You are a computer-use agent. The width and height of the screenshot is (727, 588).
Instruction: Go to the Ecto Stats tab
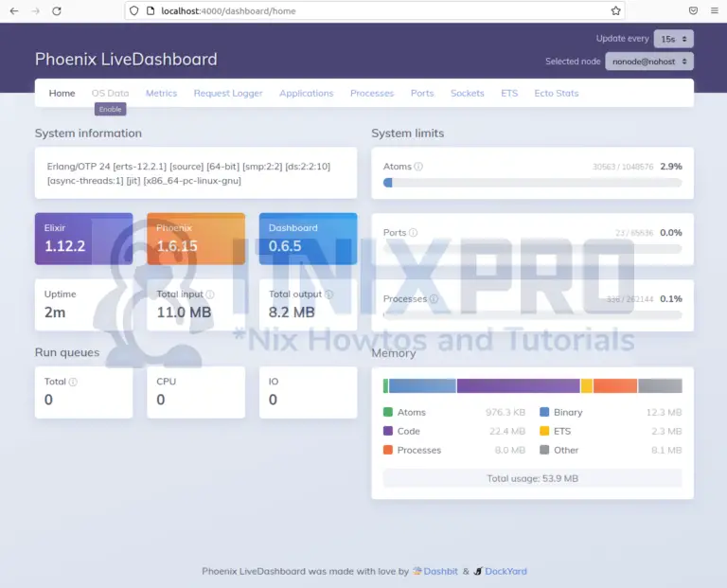(556, 94)
